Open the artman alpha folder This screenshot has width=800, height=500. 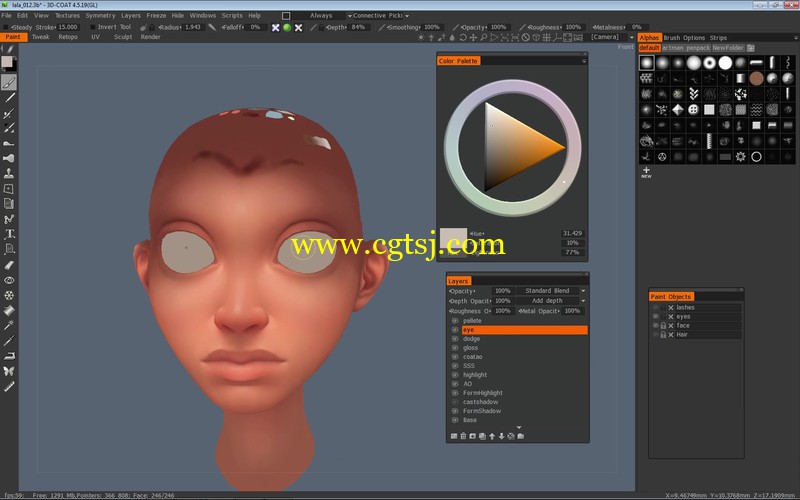point(672,48)
